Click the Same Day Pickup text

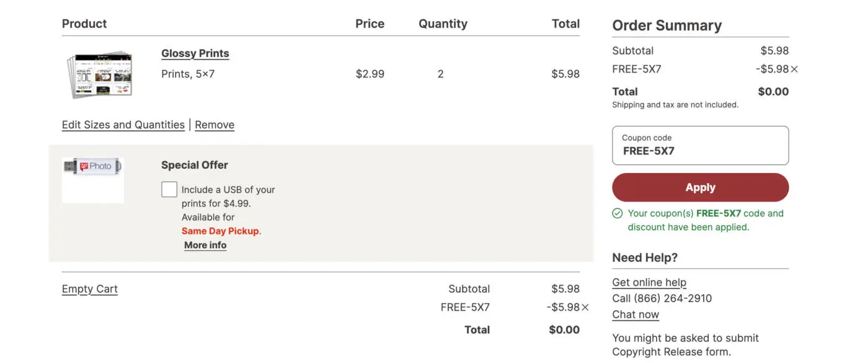coord(220,230)
